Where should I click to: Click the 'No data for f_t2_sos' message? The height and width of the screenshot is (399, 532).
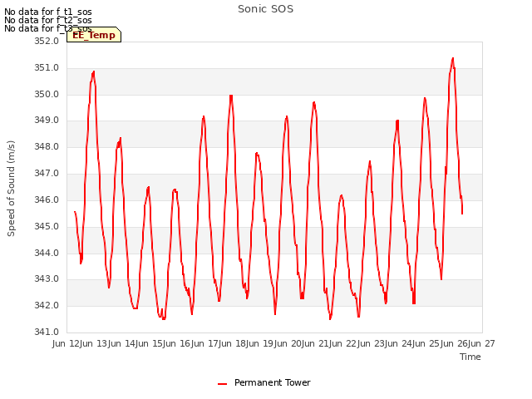click(48, 20)
